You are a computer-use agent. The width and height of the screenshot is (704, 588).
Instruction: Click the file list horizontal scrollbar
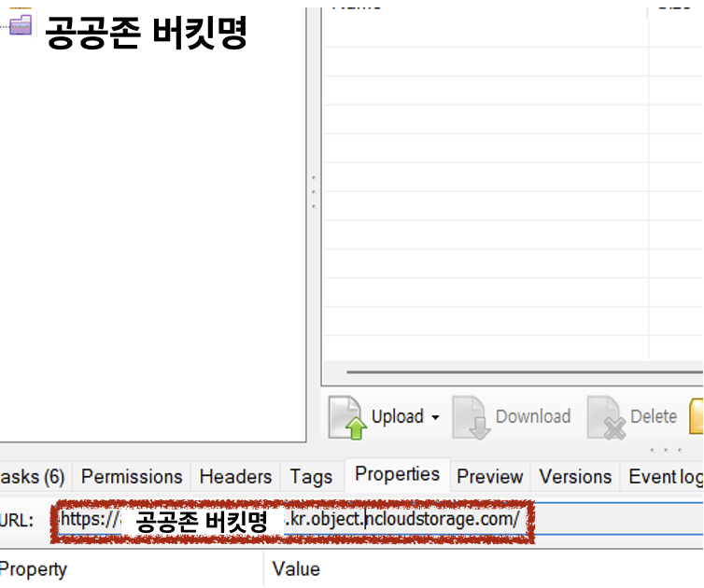coord(525,372)
